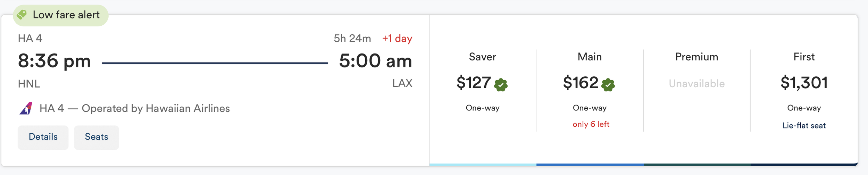Select the Main fare for $162
Image resolution: width=868 pixels, height=175 pixels.
pyautogui.click(x=590, y=90)
